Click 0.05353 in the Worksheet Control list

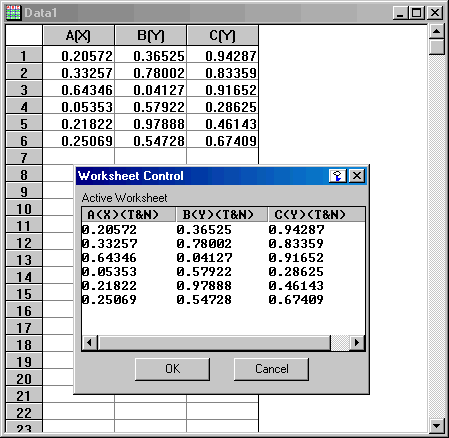click(x=109, y=272)
